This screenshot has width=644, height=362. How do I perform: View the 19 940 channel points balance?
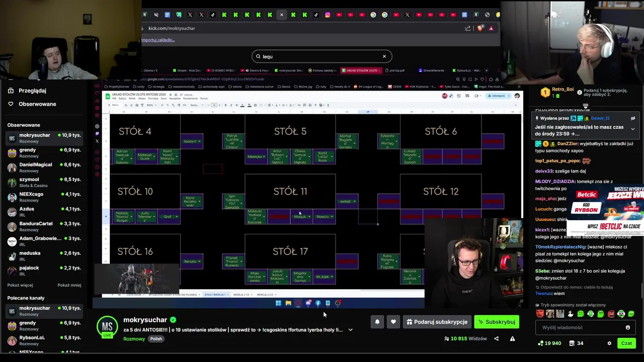coord(549,343)
